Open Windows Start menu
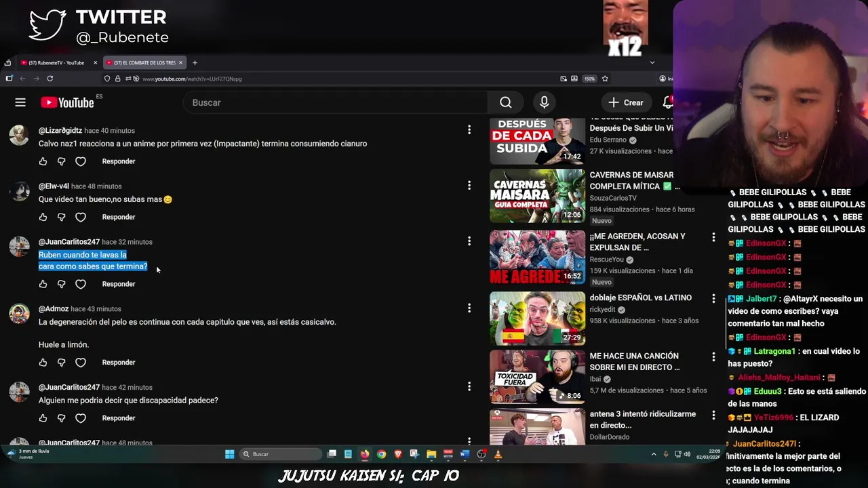Screen dimensions: 868x488 (x=229, y=454)
